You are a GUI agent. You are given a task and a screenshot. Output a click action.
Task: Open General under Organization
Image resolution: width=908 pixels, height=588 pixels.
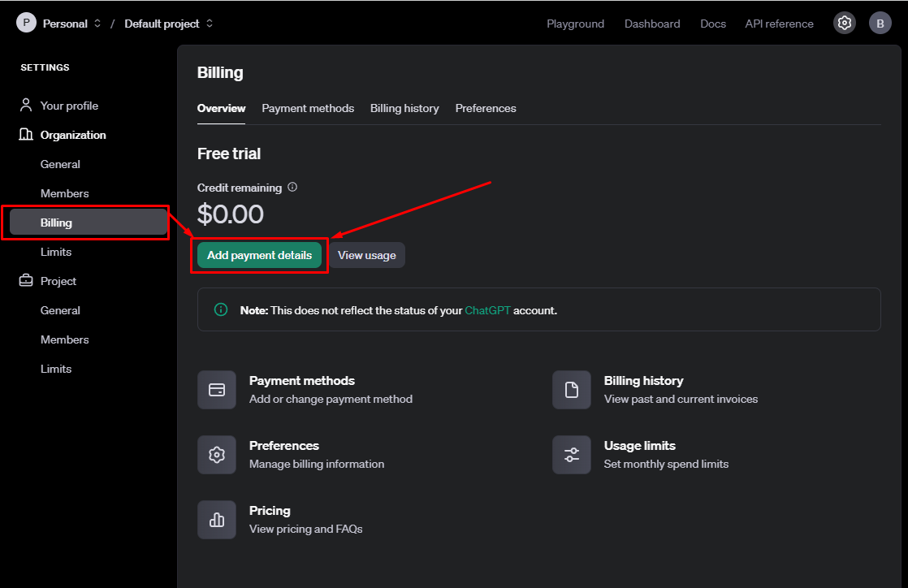60,164
